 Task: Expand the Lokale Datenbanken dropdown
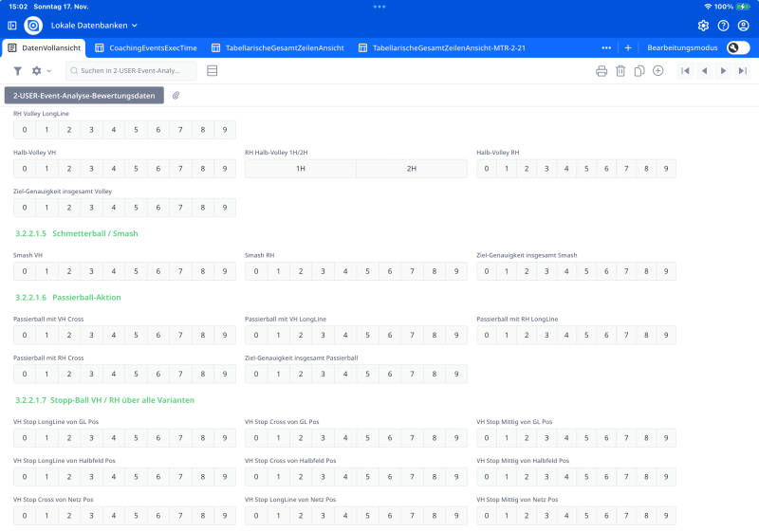pyautogui.click(x=94, y=26)
